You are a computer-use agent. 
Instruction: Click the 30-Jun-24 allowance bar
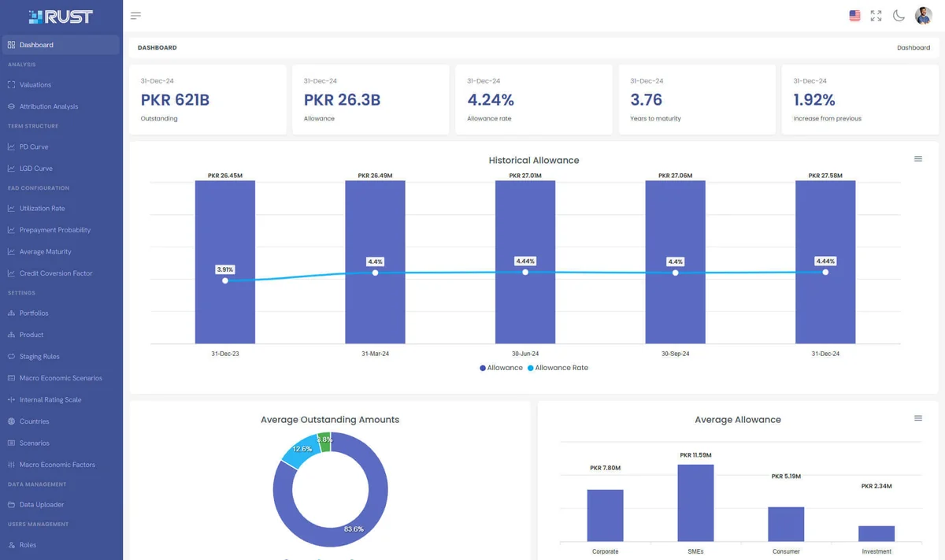coord(525,262)
